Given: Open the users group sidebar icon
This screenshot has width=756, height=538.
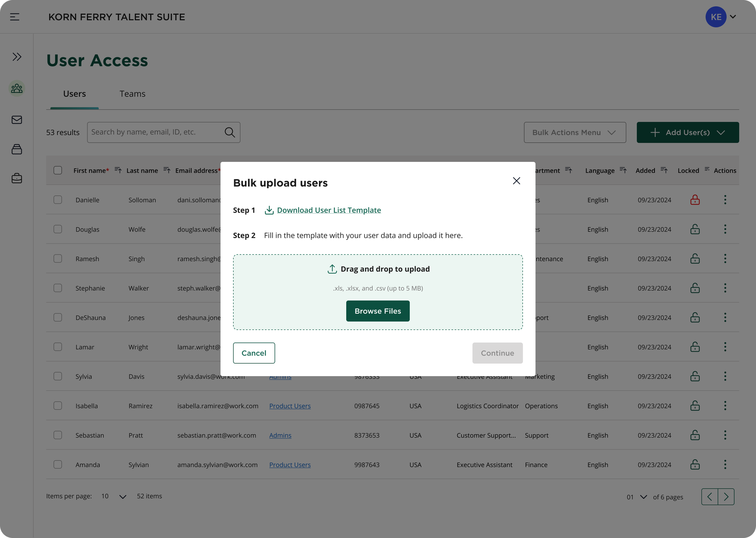Looking at the screenshot, I should 17,88.
